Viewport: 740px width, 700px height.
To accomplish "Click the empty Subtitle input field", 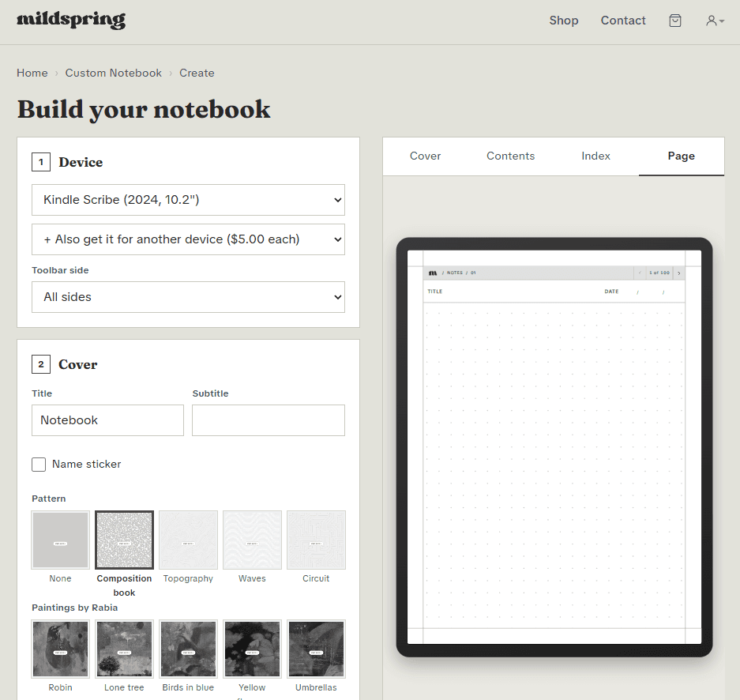I will pyautogui.click(x=269, y=420).
